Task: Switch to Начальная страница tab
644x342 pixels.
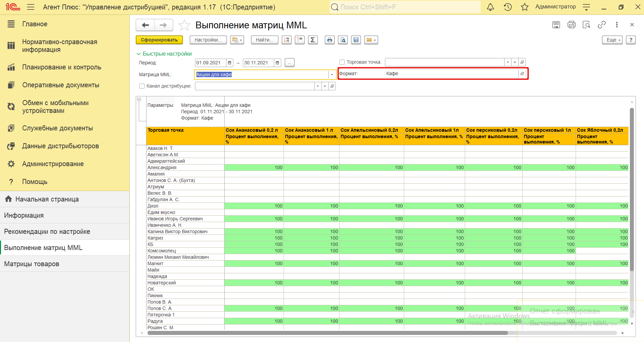Action: tap(65, 199)
